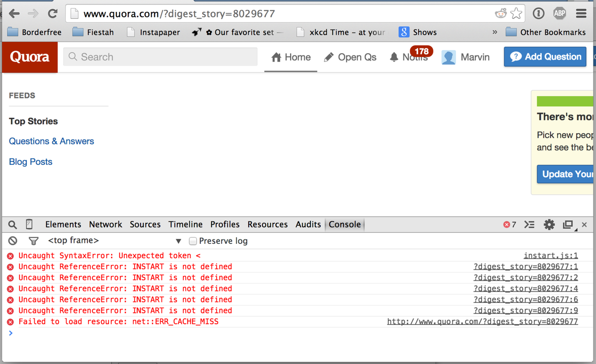Clear console with the ban icon
The width and height of the screenshot is (596, 364).
point(13,241)
